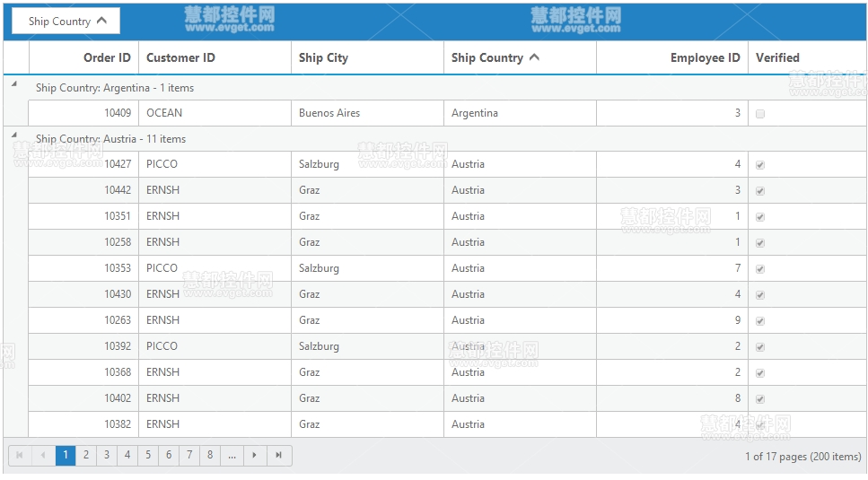Click order ID 10263 cell

pyautogui.click(x=83, y=320)
